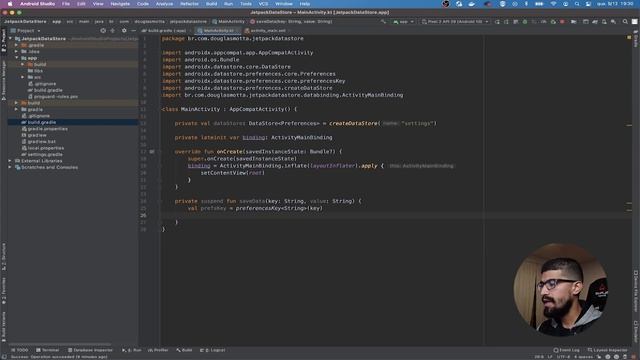Click the override gutter icon at onCreate
Image resolution: width=640 pixels, height=360 pixels.
point(152,151)
